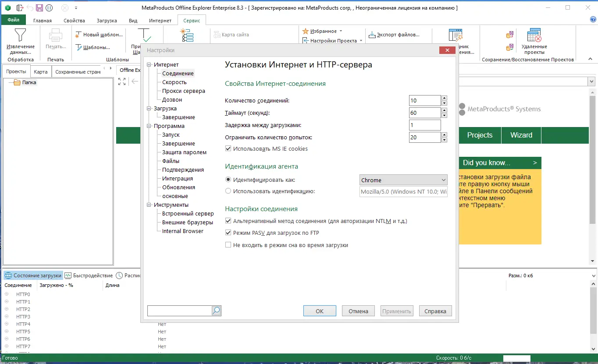Switch to the Вид ribbon tab

[x=133, y=21]
